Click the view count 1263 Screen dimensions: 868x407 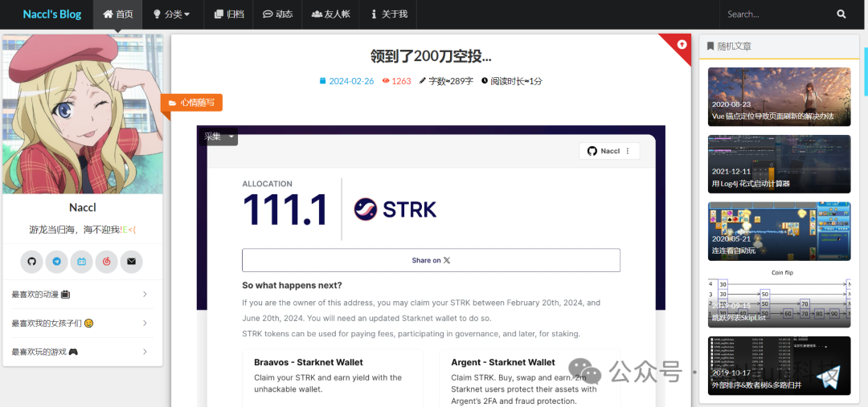pyautogui.click(x=396, y=81)
